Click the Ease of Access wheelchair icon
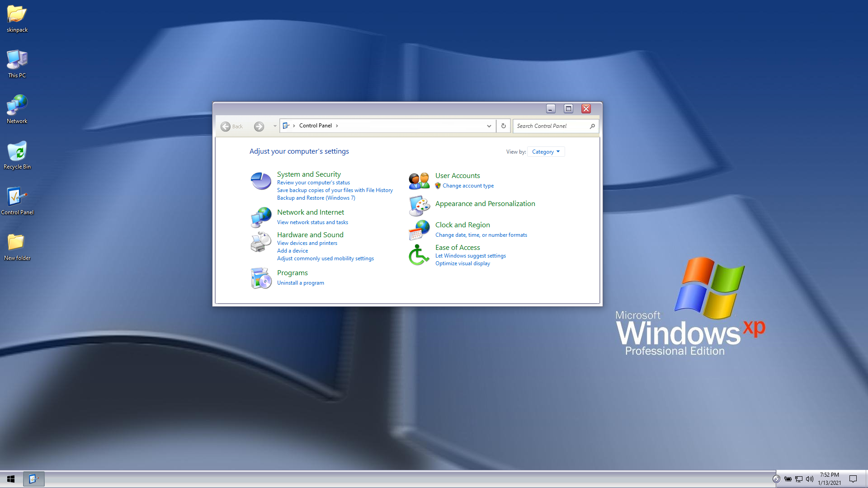868x488 pixels. [419, 255]
